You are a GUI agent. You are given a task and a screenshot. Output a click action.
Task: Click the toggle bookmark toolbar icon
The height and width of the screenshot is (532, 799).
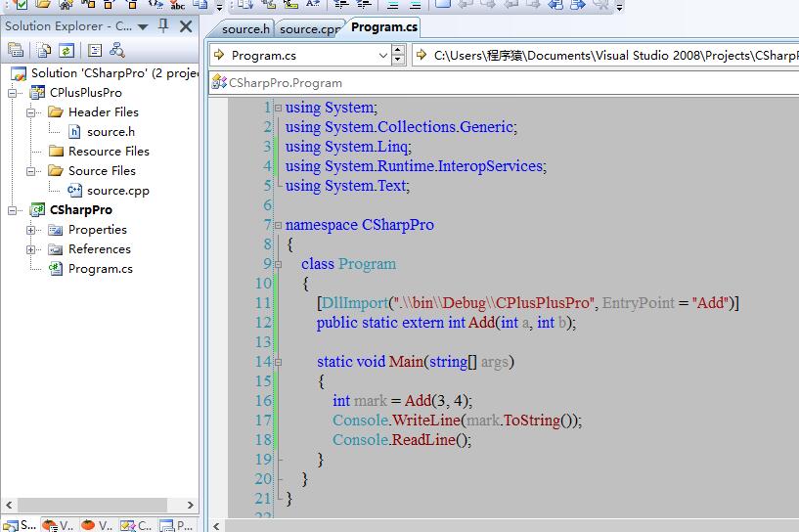pos(442,5)
